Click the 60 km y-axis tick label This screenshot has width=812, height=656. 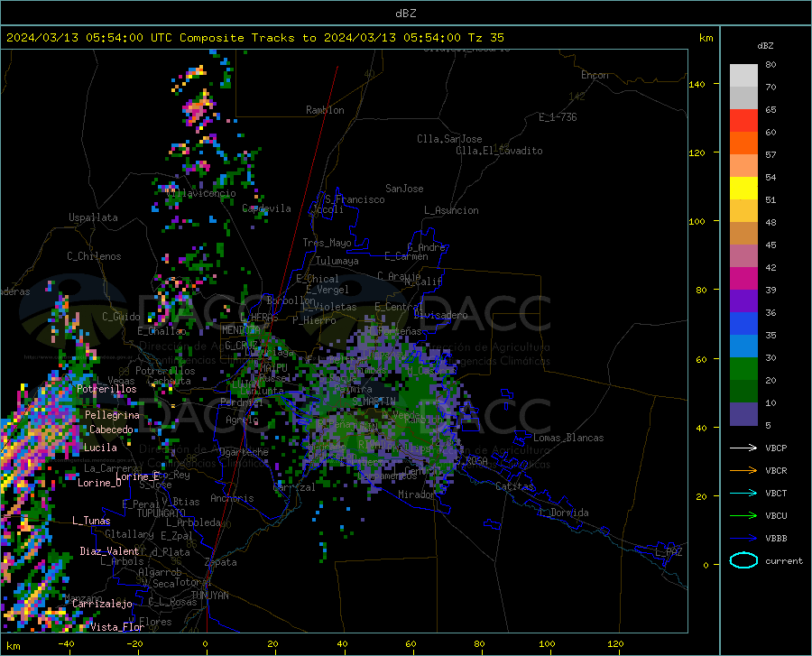pyautogui.click(x=701, y=359)
